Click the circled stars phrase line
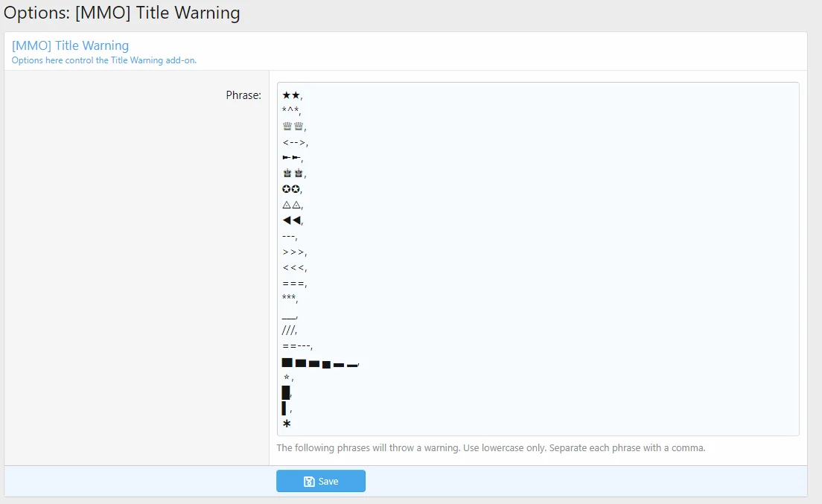The image size is (822, 504). pyautogui.click(x=291, y=189)
